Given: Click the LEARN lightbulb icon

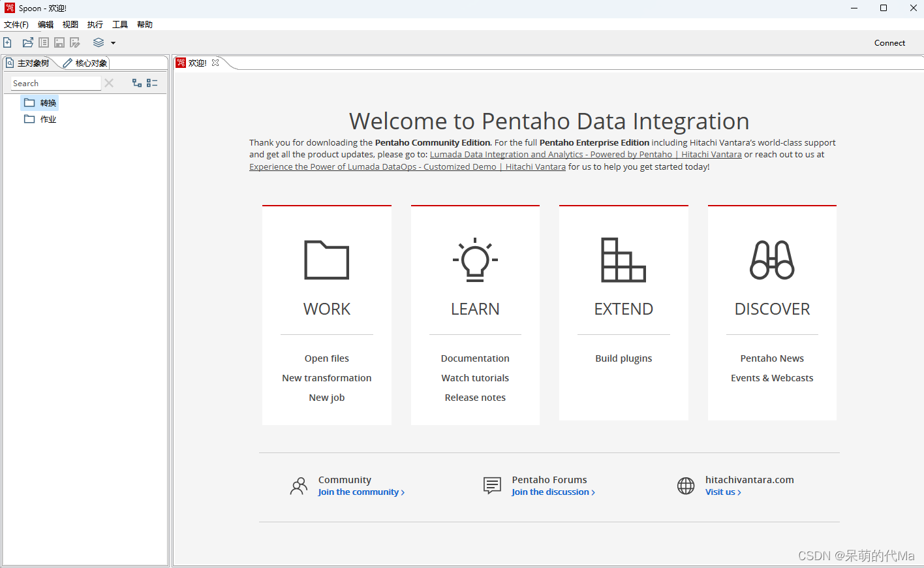Looking at the screenshot, I should point(475,260).
